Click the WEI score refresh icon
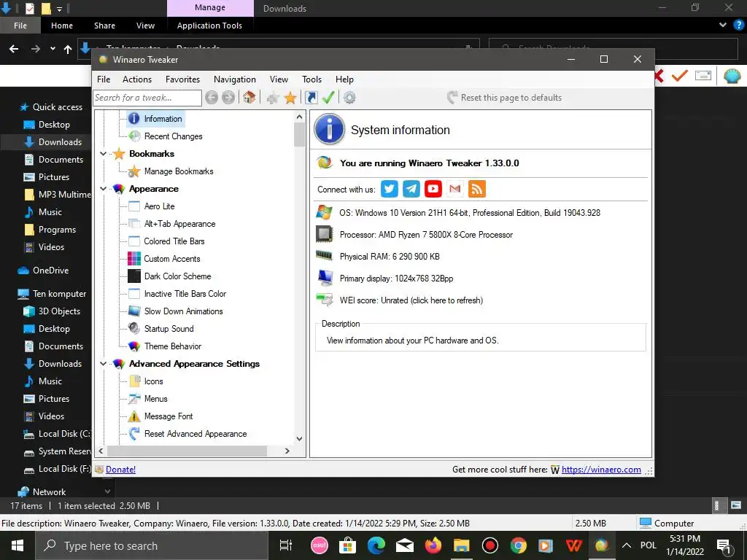Screen dimensions: 747x560 pyautogui.click(x=325, y=300)
